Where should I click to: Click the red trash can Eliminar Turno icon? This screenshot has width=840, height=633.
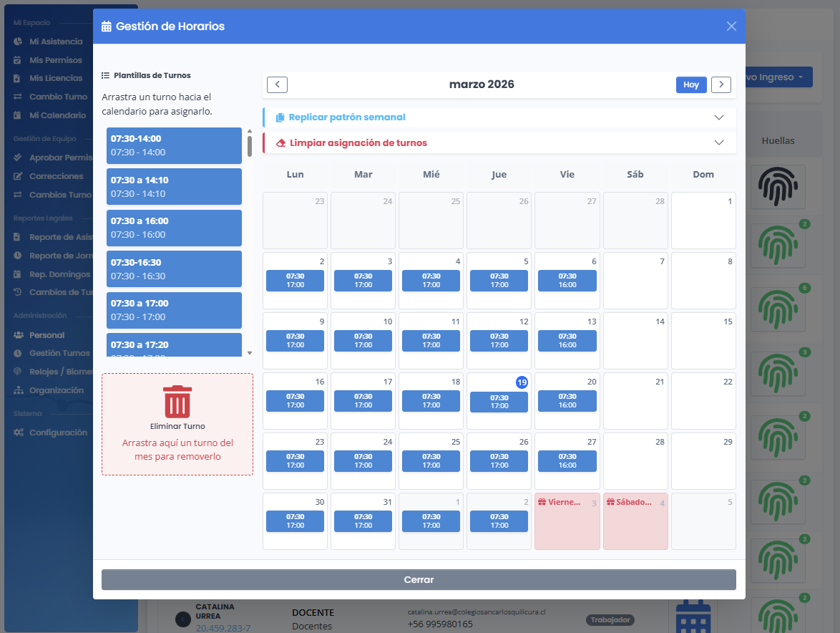[x=177, y=401]
